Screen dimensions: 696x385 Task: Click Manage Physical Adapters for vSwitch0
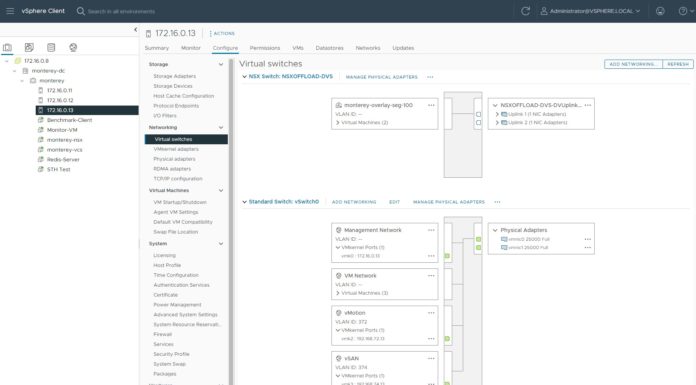tap(449, 202)
